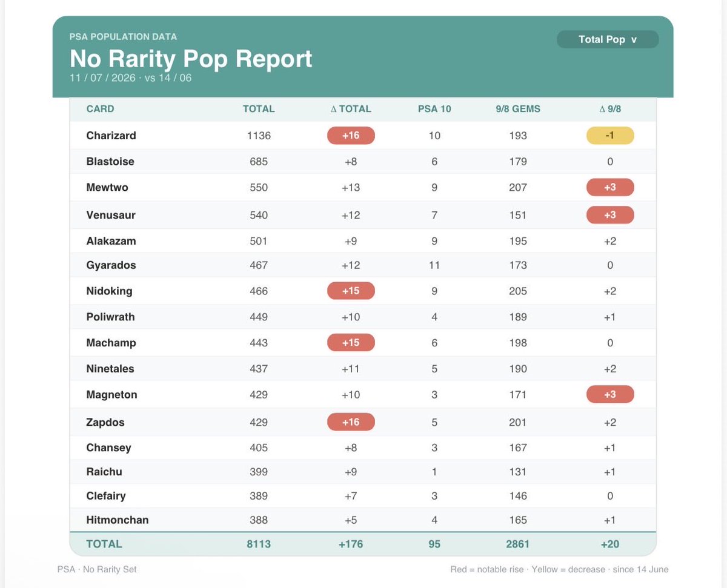Click Venusaur's red +3 badge
This screenshot has width=727, height=588.
(609, 215)
